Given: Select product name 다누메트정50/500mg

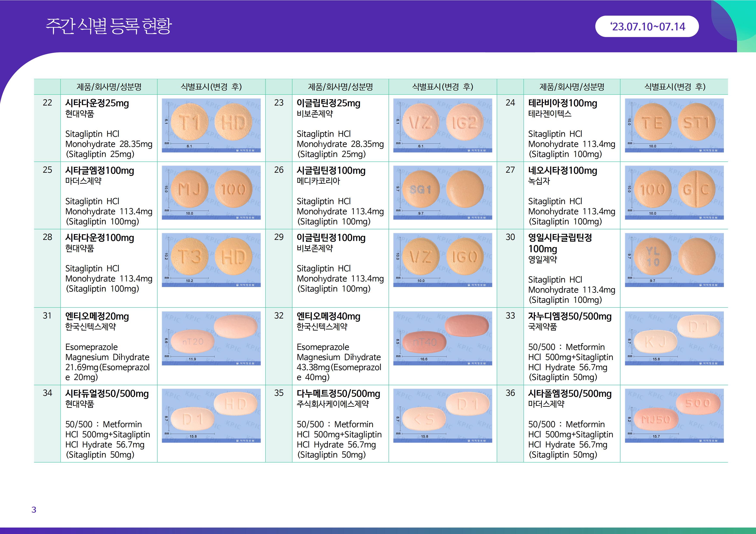Looking at the screenshot, I should [x=338, y=394].
